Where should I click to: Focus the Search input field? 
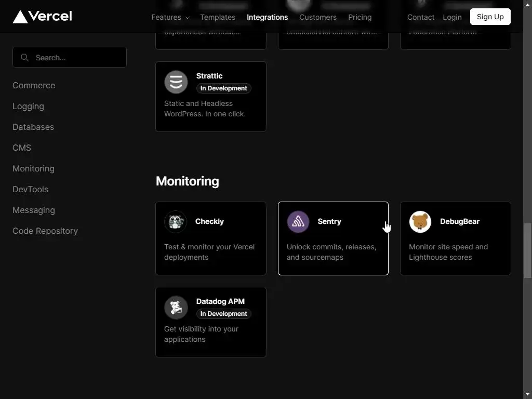pos(70,57)
